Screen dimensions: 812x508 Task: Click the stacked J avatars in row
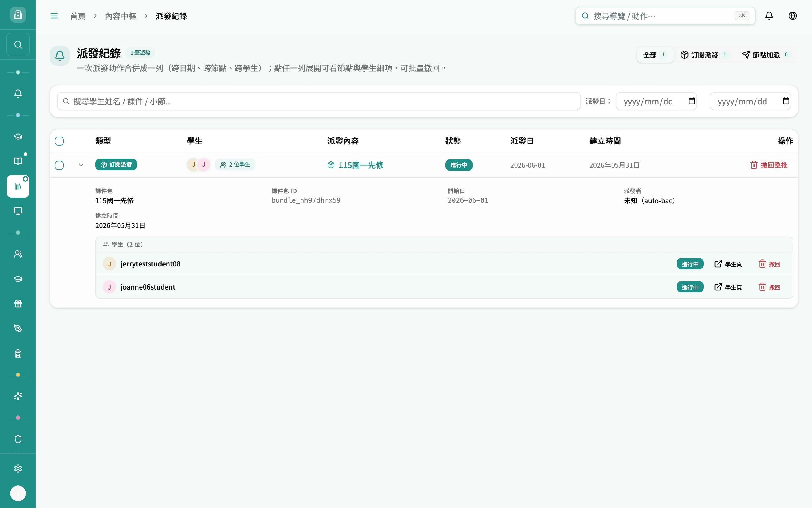[x=198, y=165]
